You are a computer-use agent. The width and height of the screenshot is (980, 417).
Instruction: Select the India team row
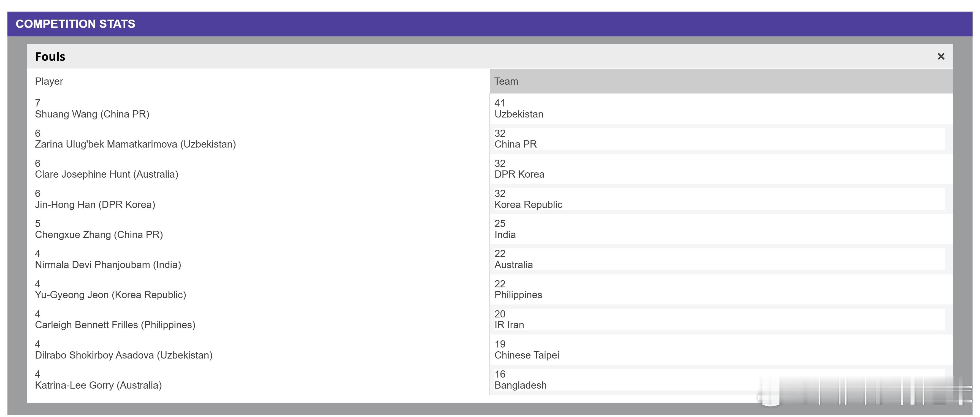505,235
